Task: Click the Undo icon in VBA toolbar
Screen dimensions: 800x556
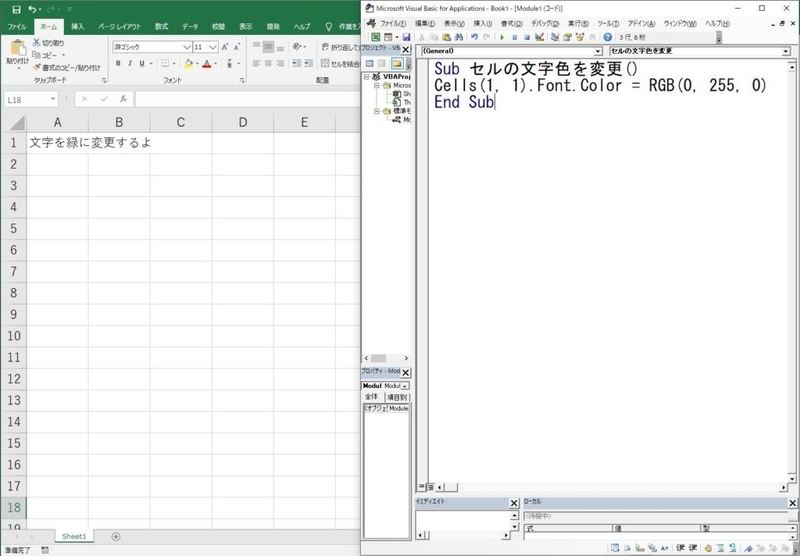Action: [474, 37]
